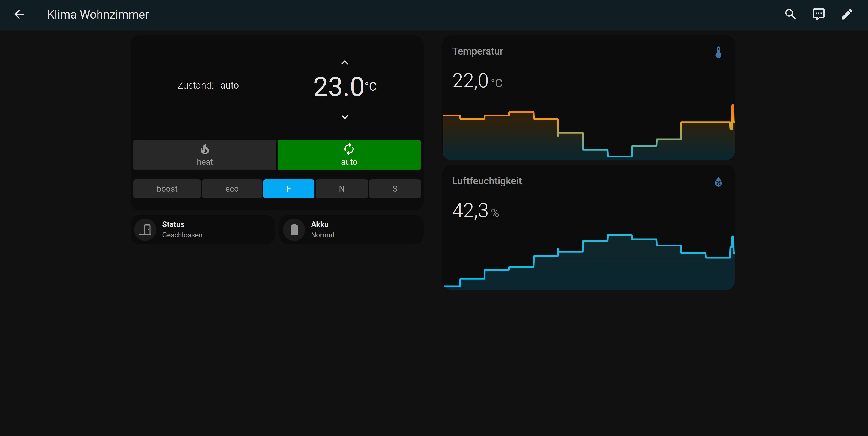Select the S preset
Image resolution: width=868 pixels, height=436 pixels.
395,189
